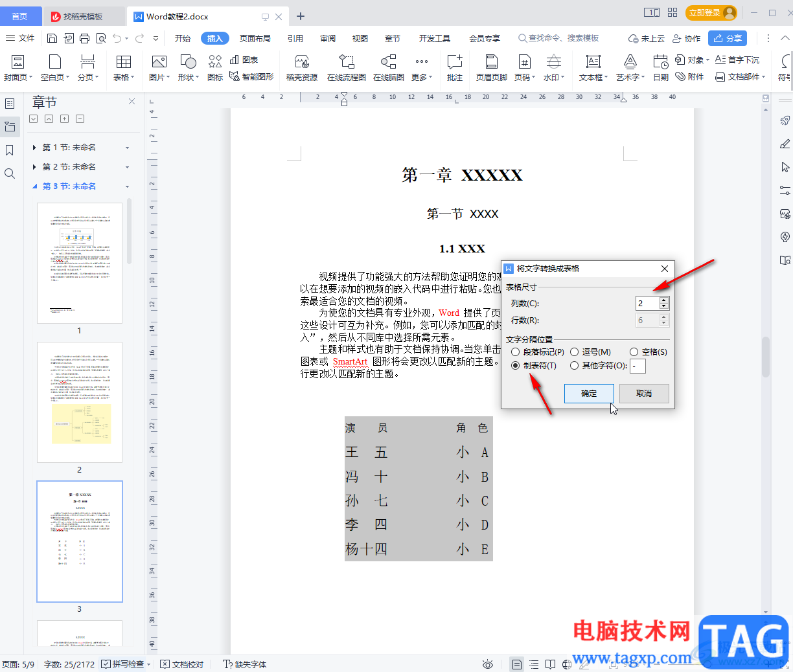The width and height of the screenshot is (793, 672).
Task: Select 空格(S) radio option
Action: 634,352
